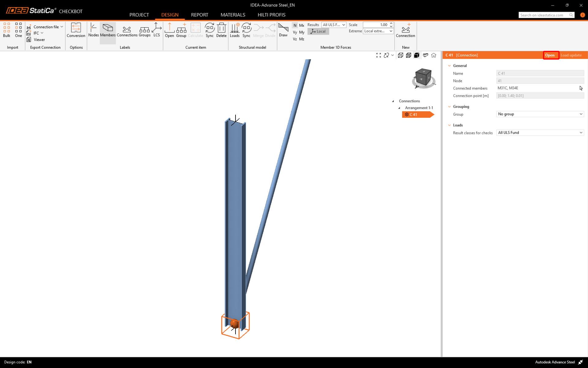588x368 pixels.
Task: Increase the Scale value with up stepper
Action: click(x=391, y=23)
